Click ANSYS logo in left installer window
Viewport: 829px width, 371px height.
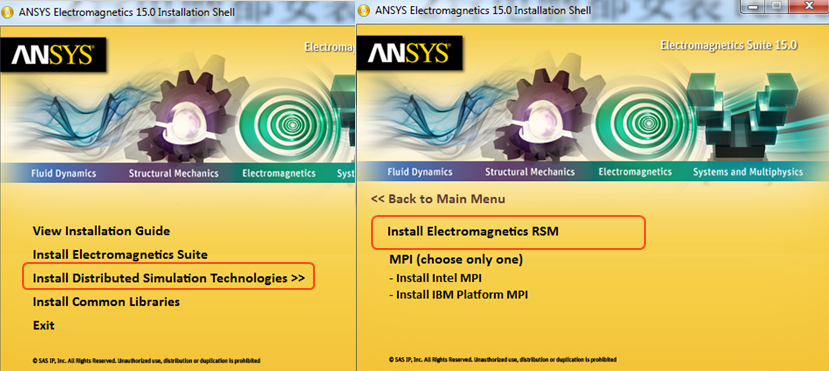click(53, 54)
